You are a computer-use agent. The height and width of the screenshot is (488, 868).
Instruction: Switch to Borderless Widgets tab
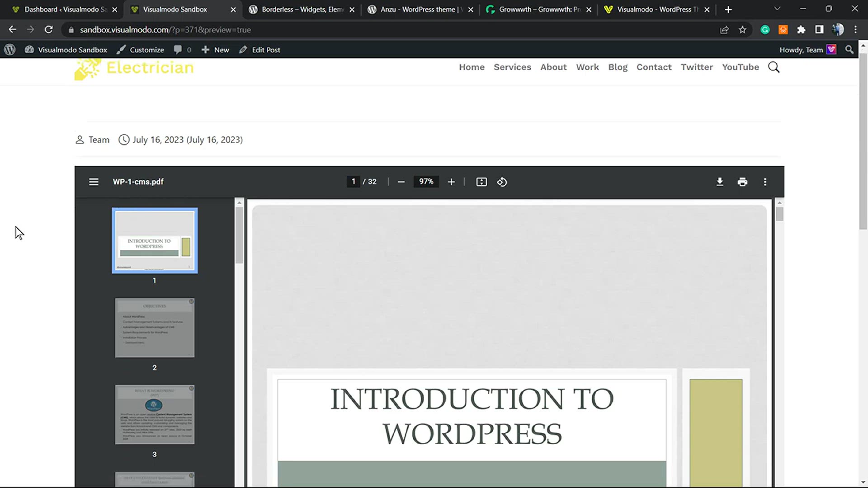point(302,9)
